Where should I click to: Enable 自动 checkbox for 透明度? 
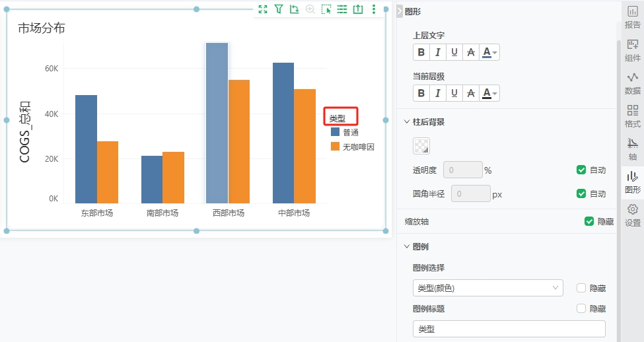pyautogui.click(x=581, y=170)
